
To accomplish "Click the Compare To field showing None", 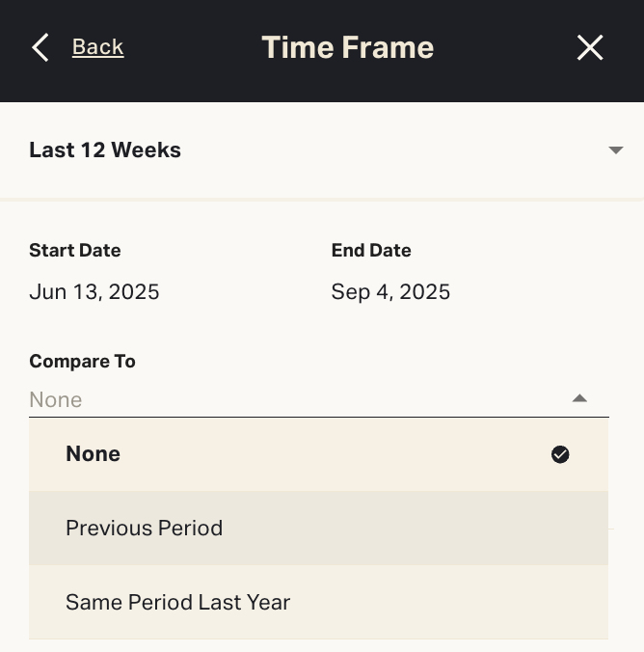I will (289, 399).
